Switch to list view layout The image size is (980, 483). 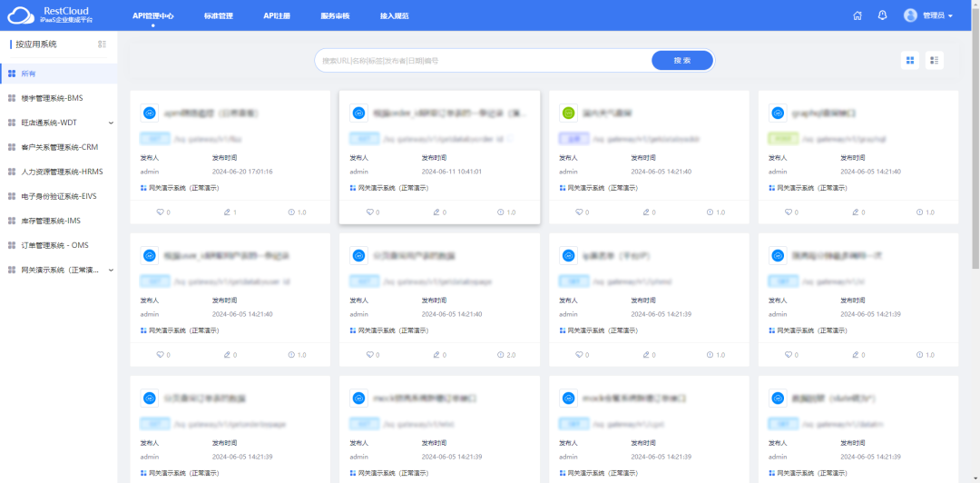click(x=935, y=61)
